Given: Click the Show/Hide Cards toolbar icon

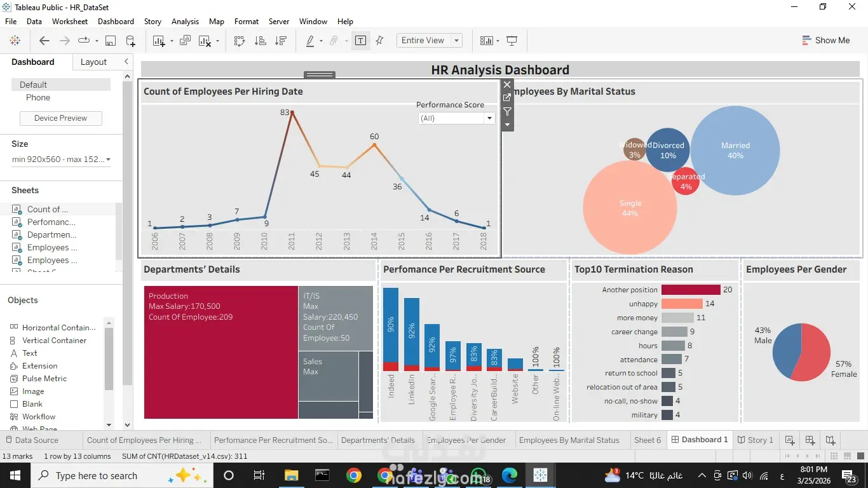Looking at the screenshot, I should pyautogui.click(x=486, y=41).
